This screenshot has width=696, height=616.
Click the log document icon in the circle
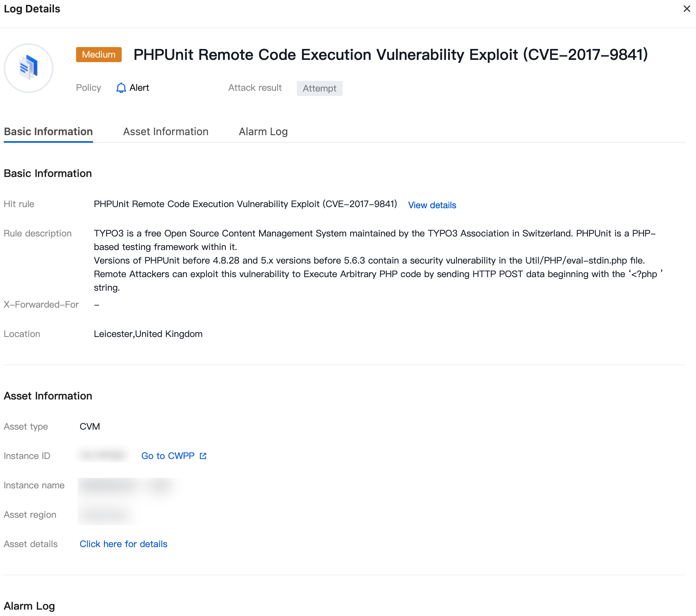(x=29, y=68)
